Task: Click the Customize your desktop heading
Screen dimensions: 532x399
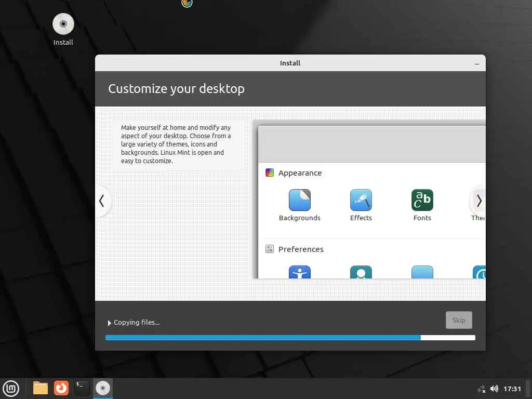Action: pyautogui.click(x=177, y=88)
